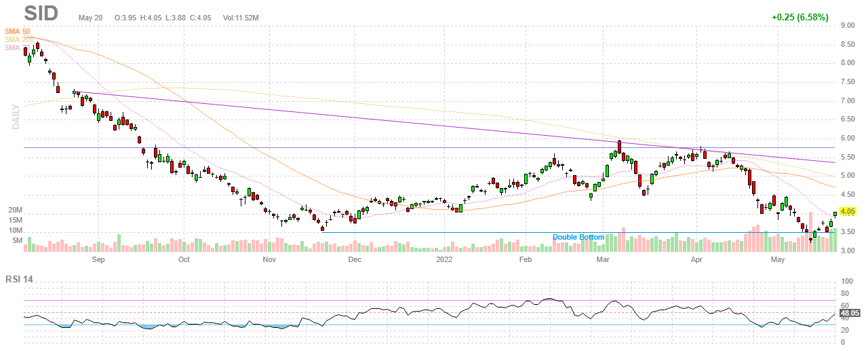Click the pink SMA 20 legend label
Image resolution: width=868 pixels, height=353 pixels.
[x=14, y=48]
